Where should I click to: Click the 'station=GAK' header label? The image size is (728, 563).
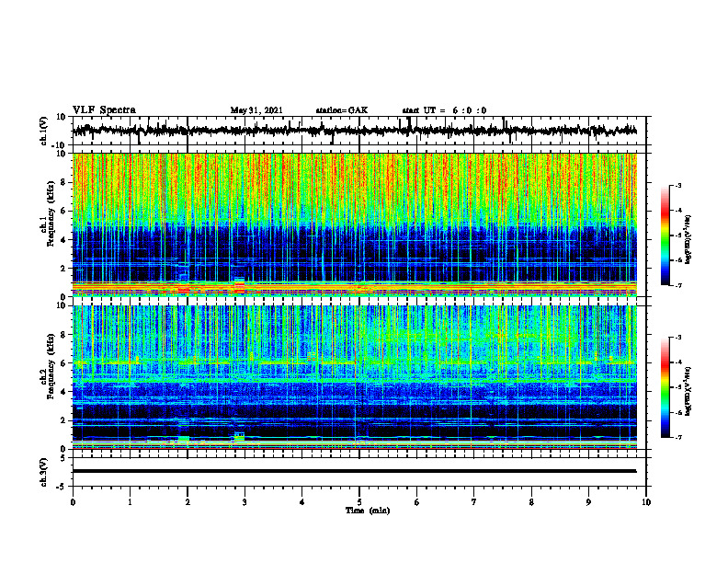pos(342,110)
